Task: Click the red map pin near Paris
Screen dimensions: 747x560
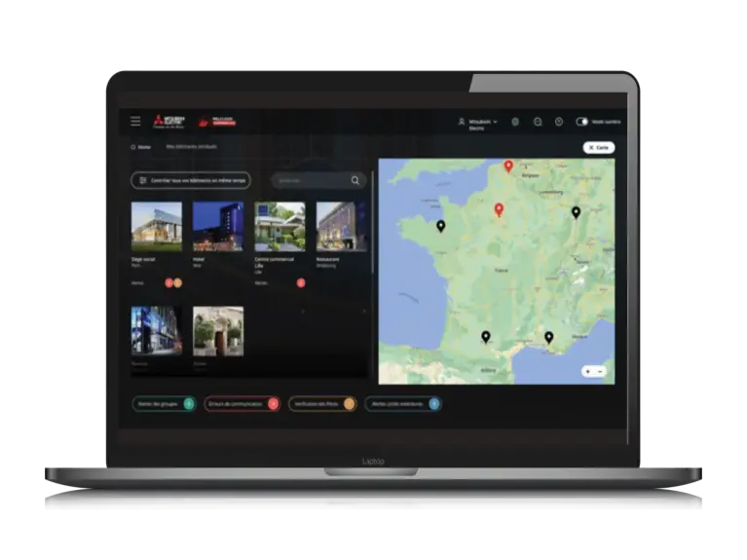Action: pyautogui.click(x=499, y=209)
